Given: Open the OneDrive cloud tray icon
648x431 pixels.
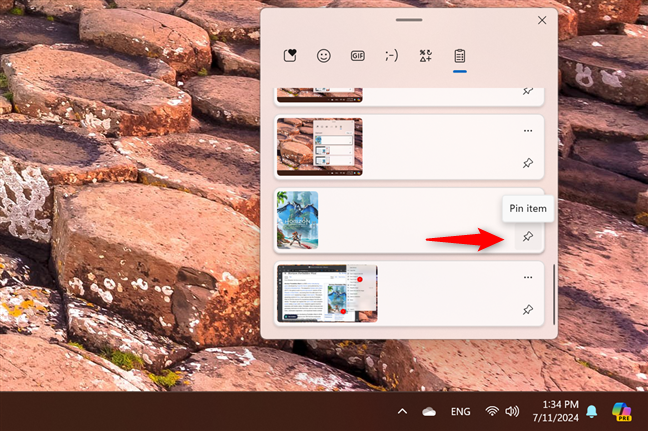Looking at the screenshot, I should click(429, 412).
